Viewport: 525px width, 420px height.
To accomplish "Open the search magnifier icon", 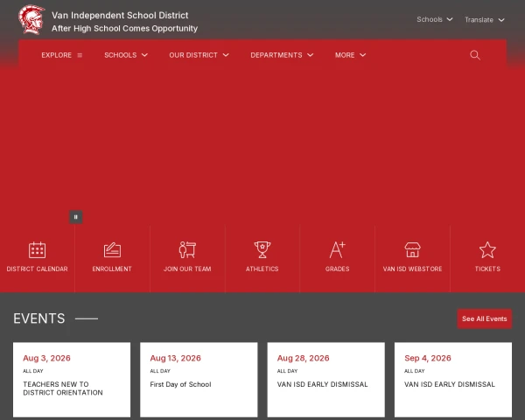I will pos(475,55).
